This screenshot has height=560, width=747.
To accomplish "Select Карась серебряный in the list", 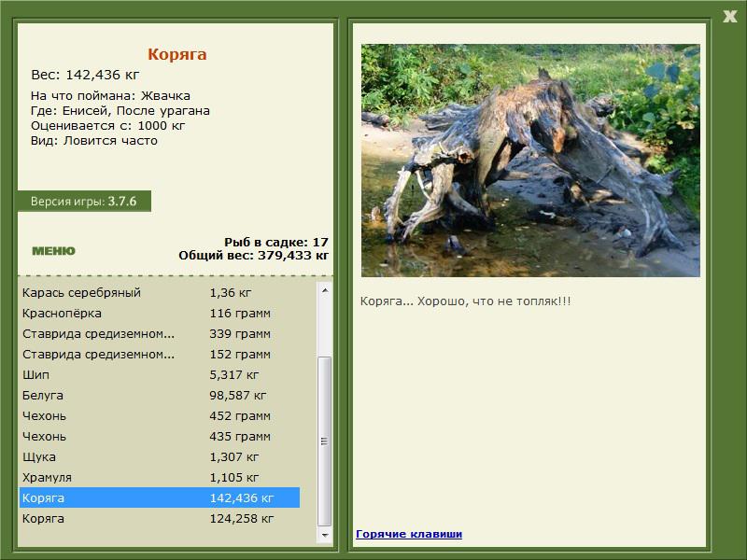I will coord(160,292).
